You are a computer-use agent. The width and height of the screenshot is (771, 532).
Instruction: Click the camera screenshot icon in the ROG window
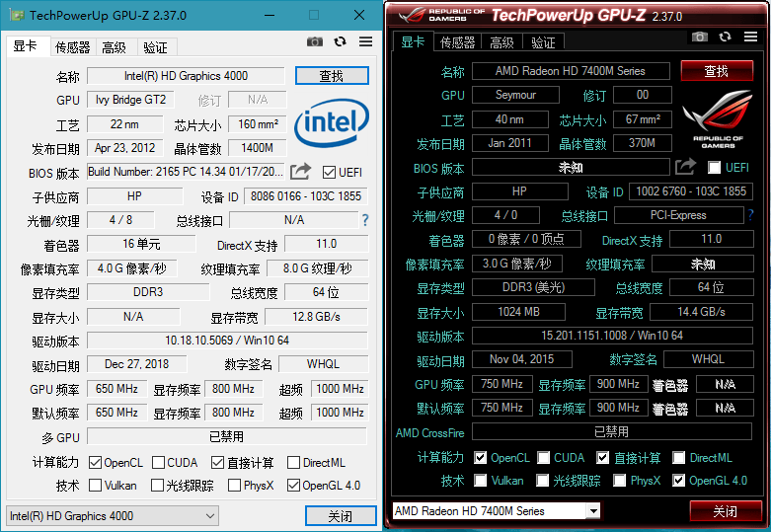pyautogui.click(x=699, y=37)
